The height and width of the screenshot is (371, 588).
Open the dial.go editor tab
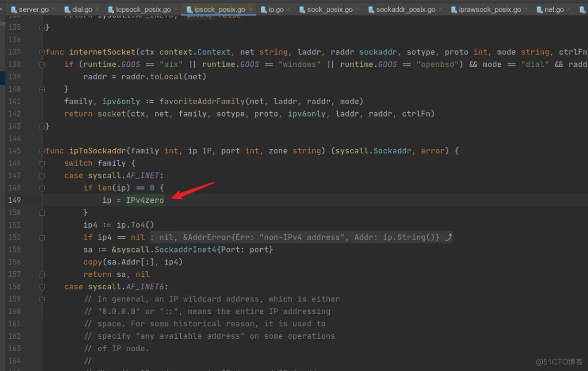(82, 9)
